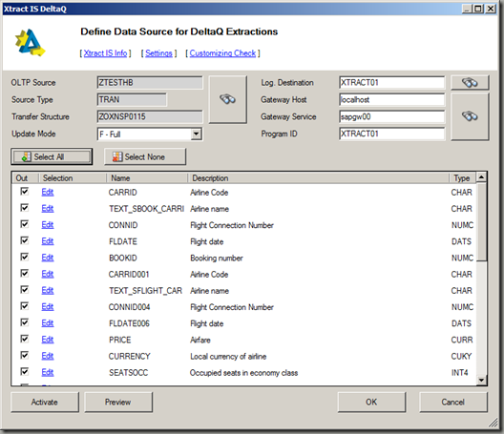Click Edit selection for TEXT_SBOOK_CARRI
Viewport: 504px width, 434px height.
(x=48, y=209)
